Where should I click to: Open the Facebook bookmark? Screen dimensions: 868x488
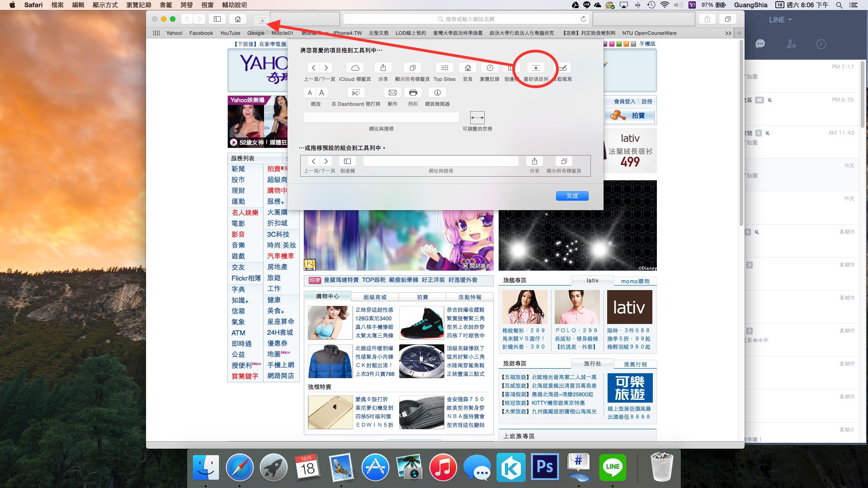(201, 33)
